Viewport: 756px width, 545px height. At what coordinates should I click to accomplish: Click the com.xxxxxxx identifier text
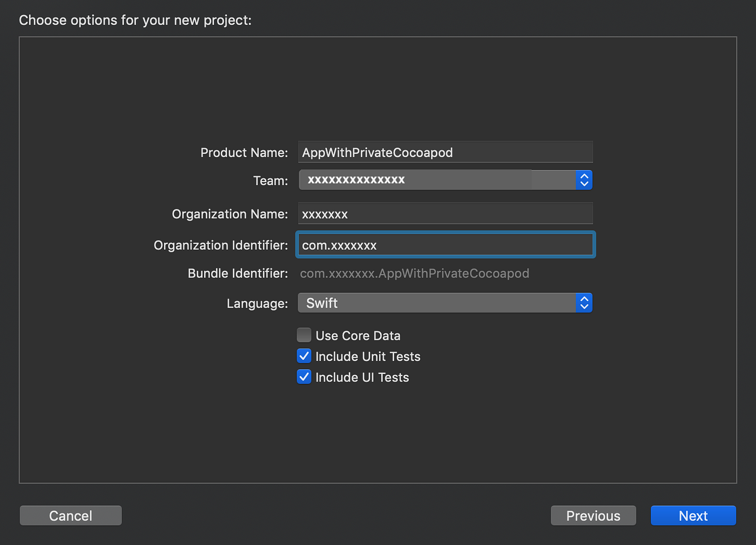(338, 244)
